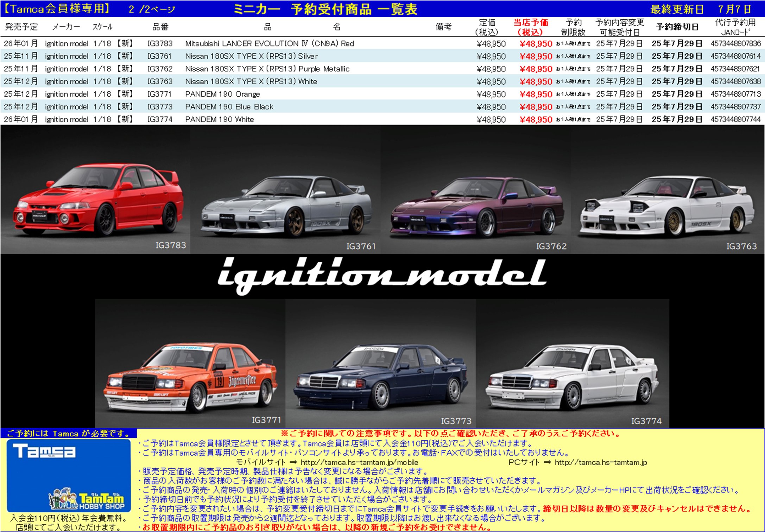
Task: Click red price ¥48,950 in IG3774 row
Action: [536, 120]
